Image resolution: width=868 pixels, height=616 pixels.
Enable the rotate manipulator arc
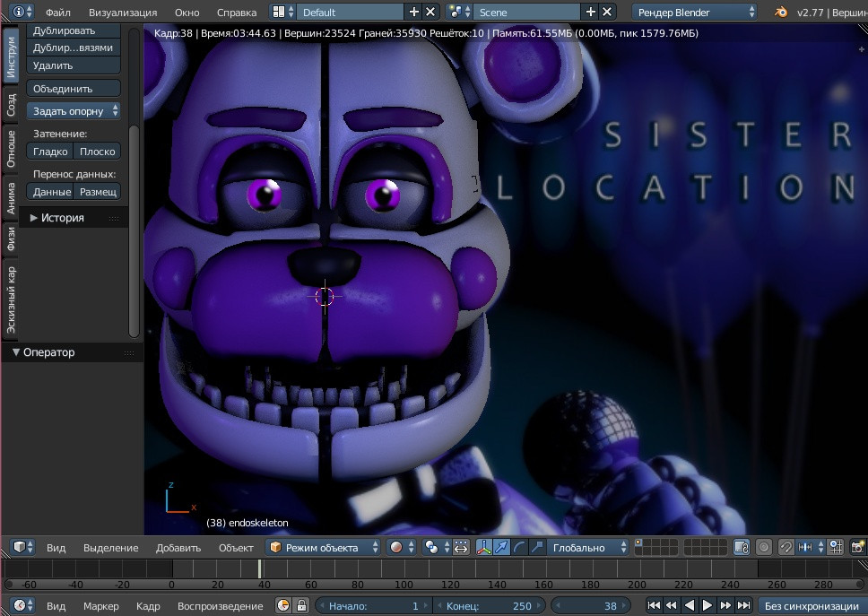coord(519,547)
